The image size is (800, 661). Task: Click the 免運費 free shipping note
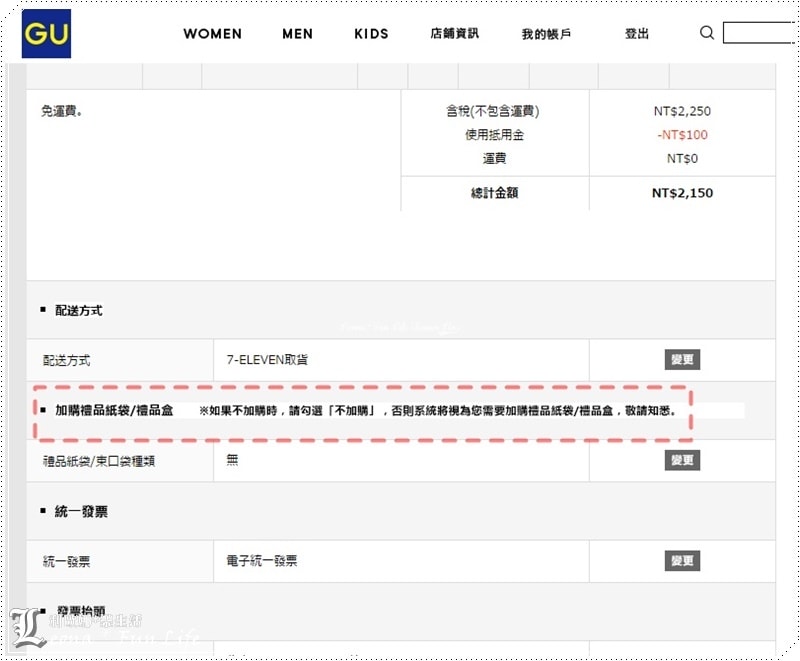pos(62,111)
